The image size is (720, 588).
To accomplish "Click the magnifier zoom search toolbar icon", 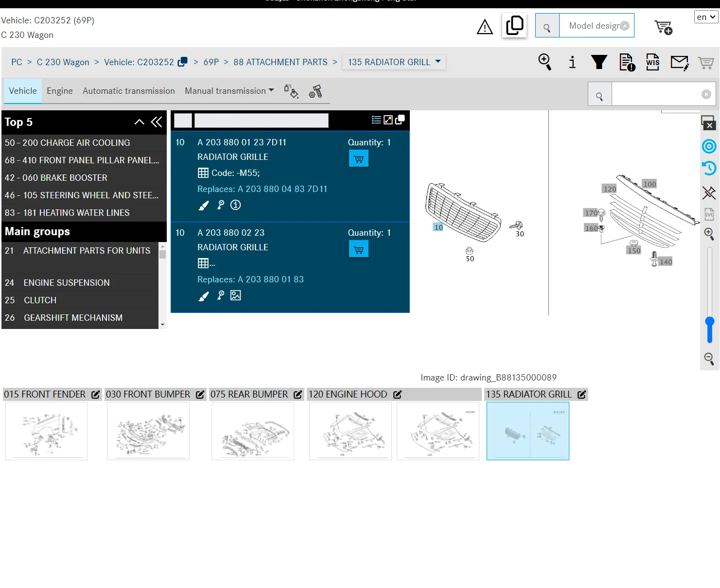I will coord(545,62).
